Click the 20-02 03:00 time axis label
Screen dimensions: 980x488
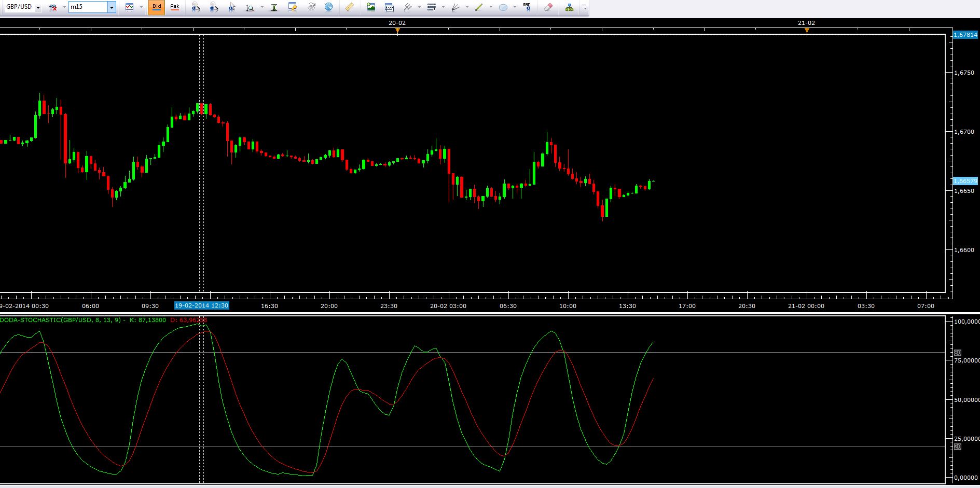click(x=448, y=306)
